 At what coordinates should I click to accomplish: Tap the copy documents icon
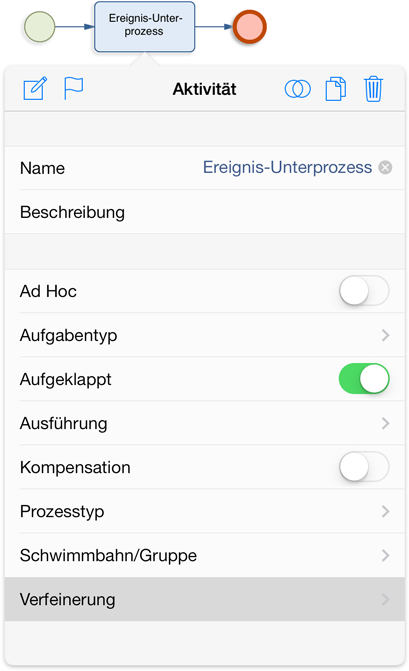click(x=336, y=89)
